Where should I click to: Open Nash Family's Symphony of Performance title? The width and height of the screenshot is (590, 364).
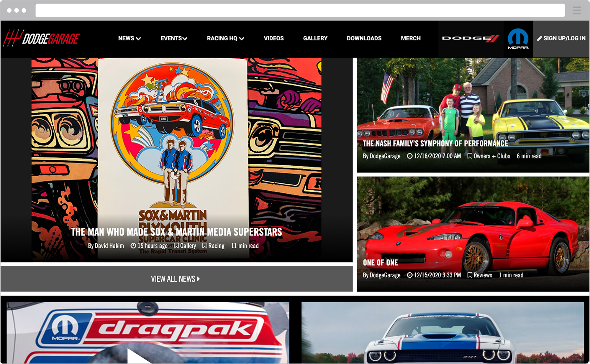pyautogui.click(x=435, y=144)
